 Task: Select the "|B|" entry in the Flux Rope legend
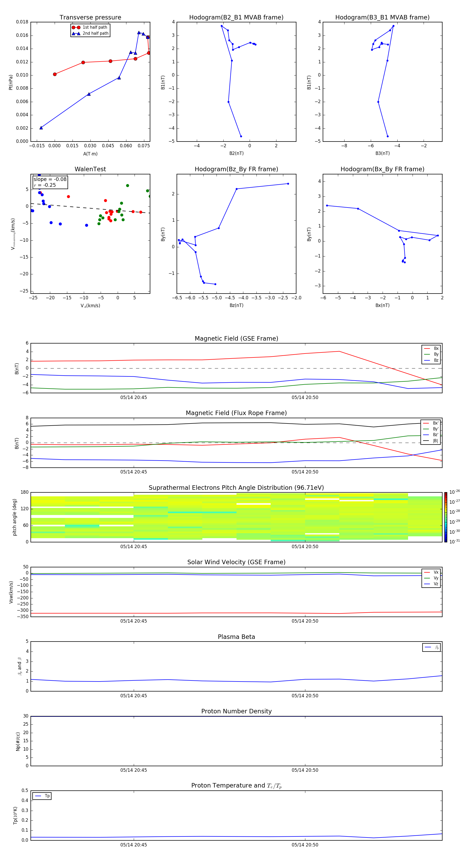click(x=431, y=441)
